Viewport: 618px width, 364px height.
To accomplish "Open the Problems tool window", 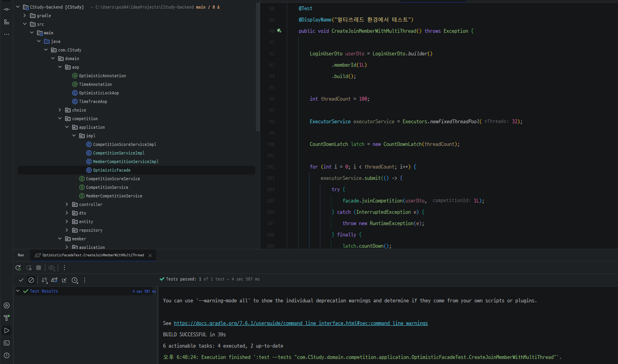I will pyautogui.click(x=7, y=355).
